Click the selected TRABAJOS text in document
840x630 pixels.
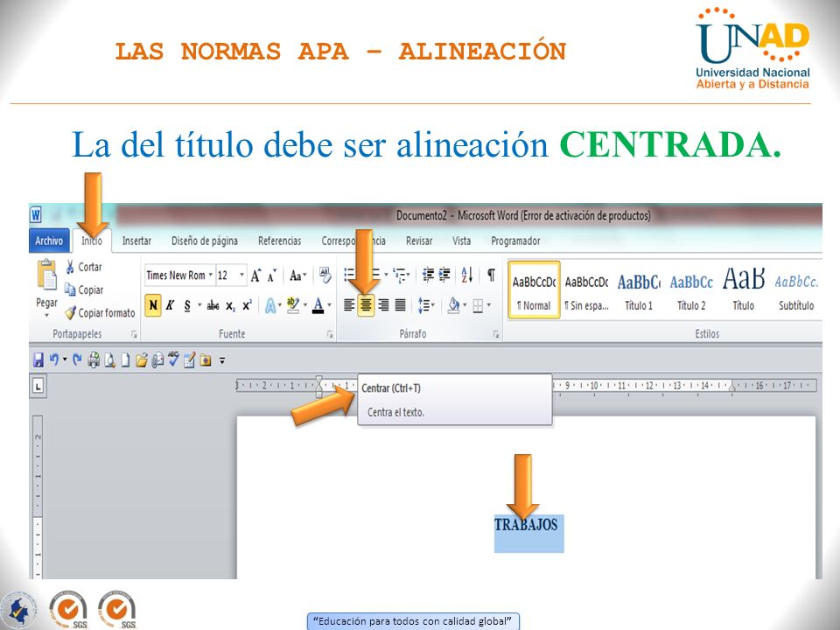[x=526, y=524]
